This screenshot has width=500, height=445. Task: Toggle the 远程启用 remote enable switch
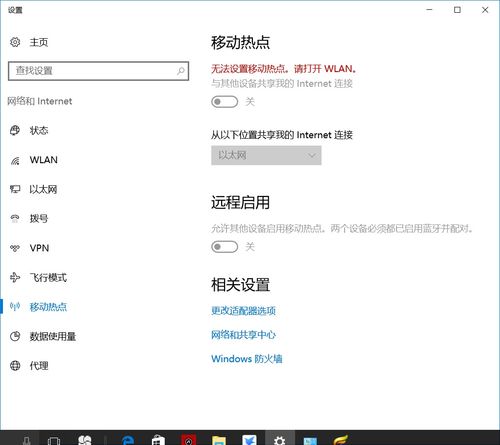click(x=224, y=247)
